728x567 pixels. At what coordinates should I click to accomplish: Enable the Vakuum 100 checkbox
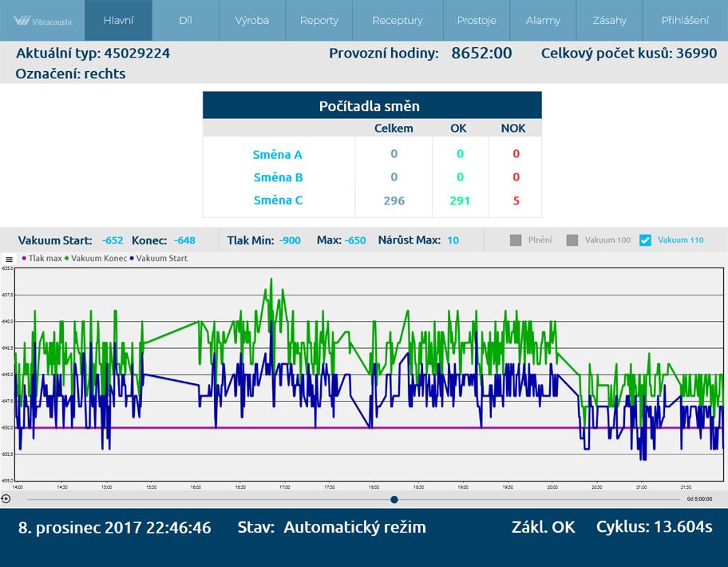pyautogui.click(x=572, y=240)
